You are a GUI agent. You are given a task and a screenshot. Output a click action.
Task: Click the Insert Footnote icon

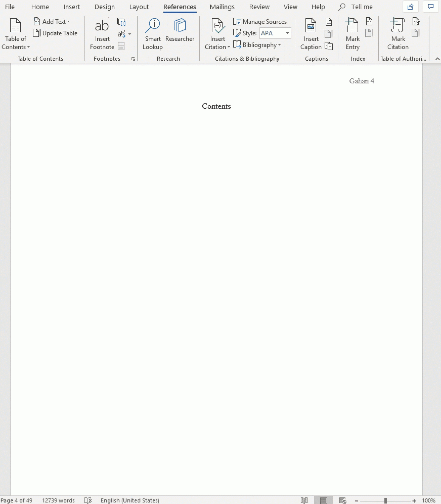tap(102, 33)
